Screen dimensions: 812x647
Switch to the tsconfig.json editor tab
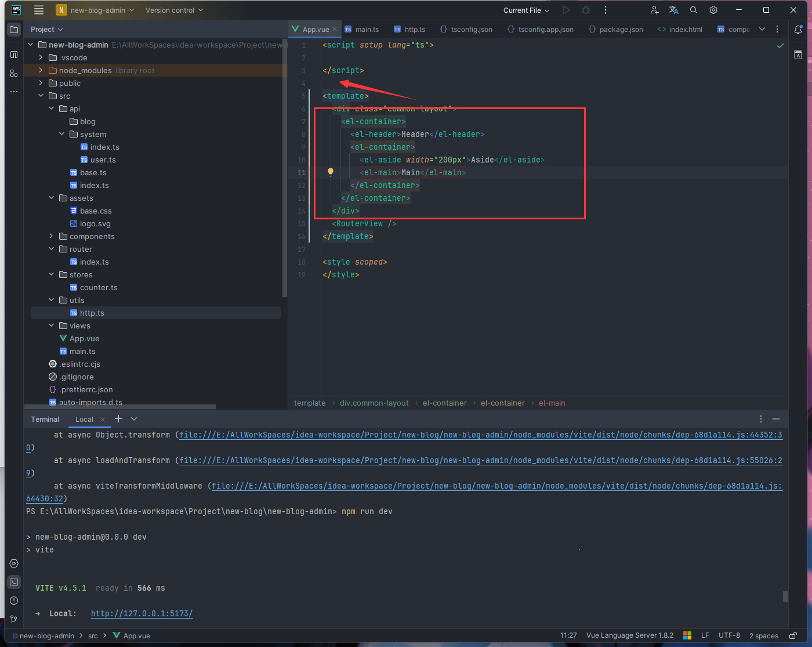click(466, 29)
